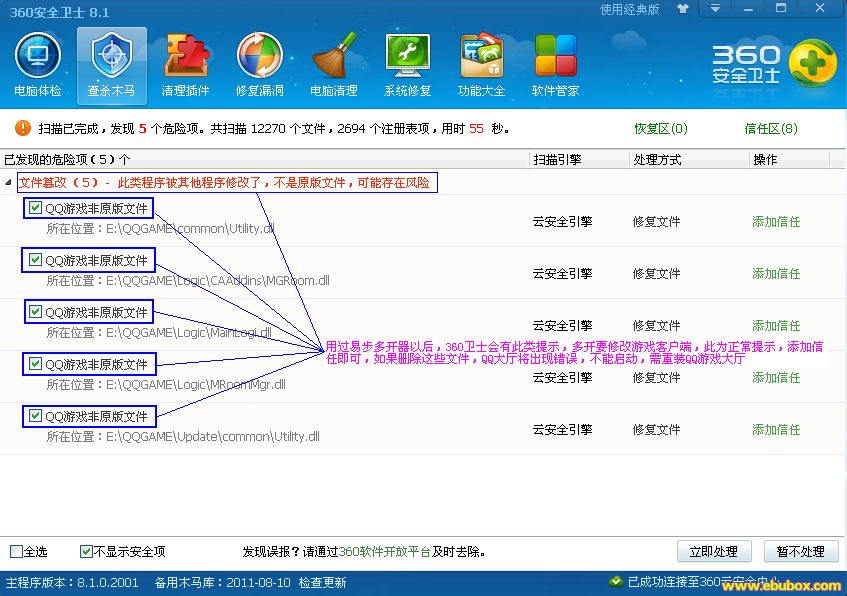Image resolution: width=847 pixels, height=596 pixels.
Task: Open 清理插件 plugin cleanup icon
Action: click(185, 65)
